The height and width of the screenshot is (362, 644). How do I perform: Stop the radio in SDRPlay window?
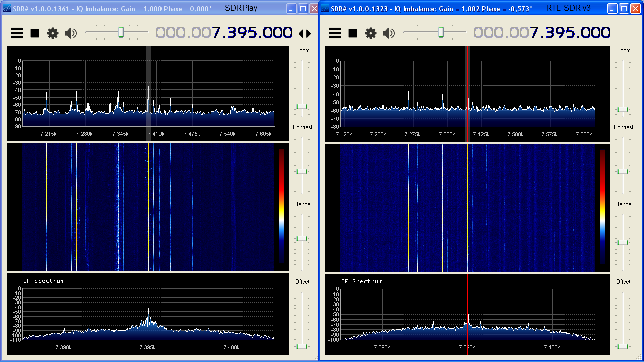(35, 33)
